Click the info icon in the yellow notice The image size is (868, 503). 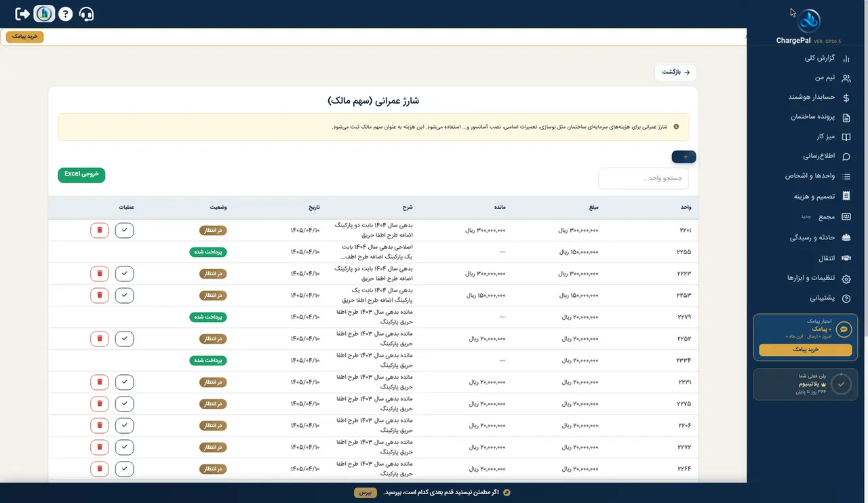(675, 127)
